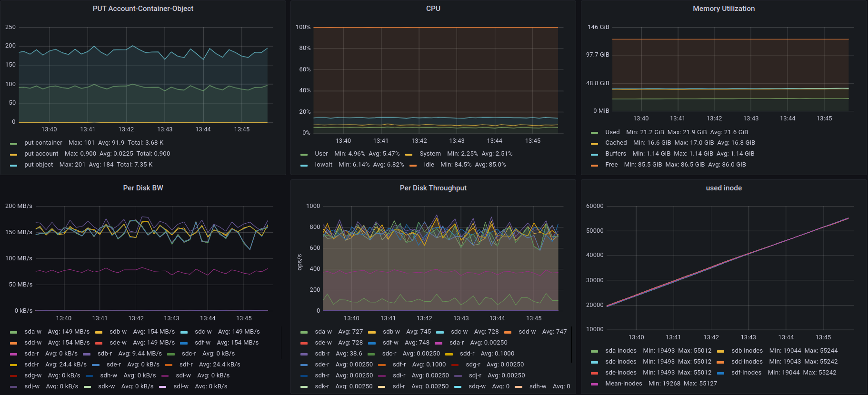Click the green color swatch next to User
The image size is (868, 395).
(x=304, y=154)
